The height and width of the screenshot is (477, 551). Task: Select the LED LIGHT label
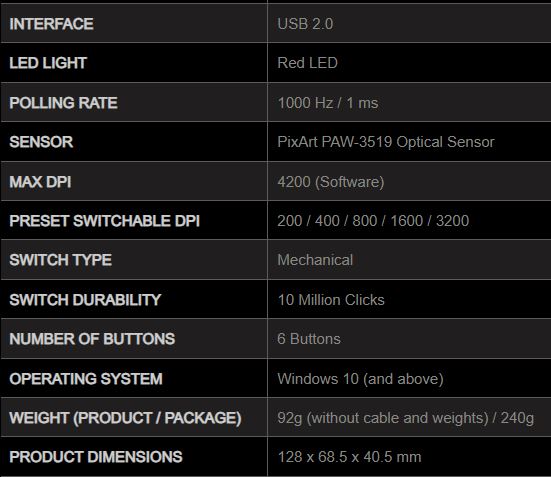[x=48, y=63]
